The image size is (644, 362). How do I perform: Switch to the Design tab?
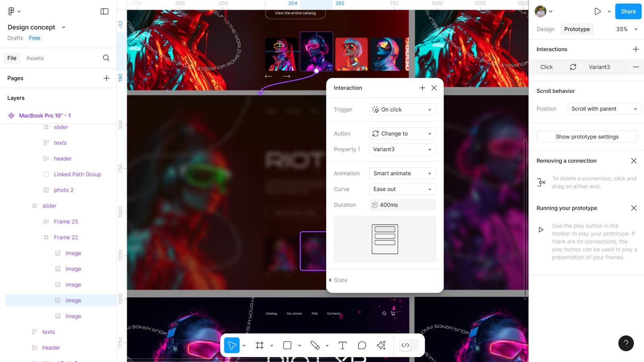[545, 29]
